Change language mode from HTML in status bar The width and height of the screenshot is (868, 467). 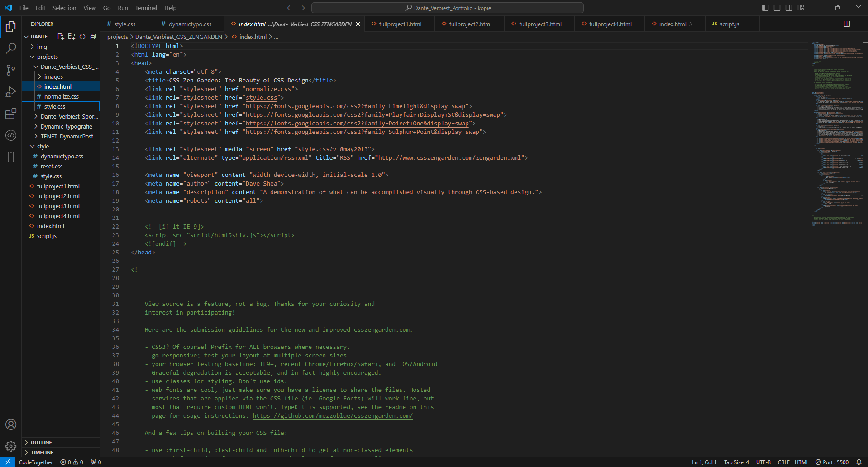[801, 462]
